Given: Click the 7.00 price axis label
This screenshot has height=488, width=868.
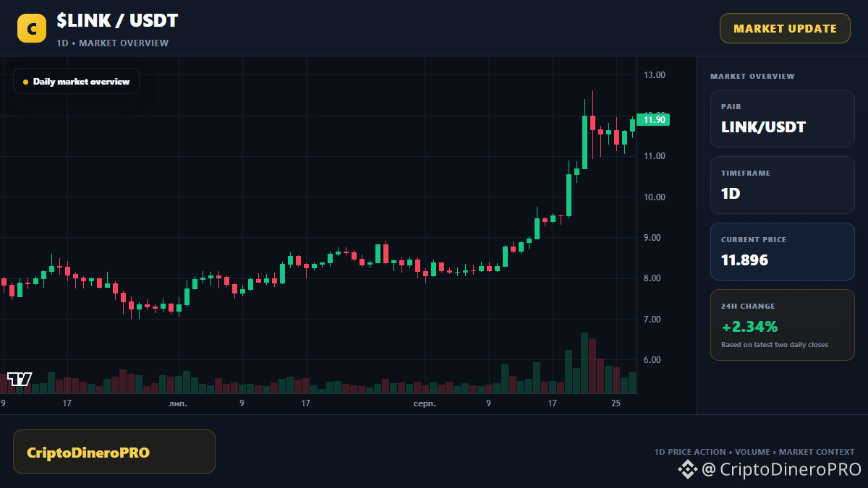Looking at the screenshot, I should tap(654, 320).
